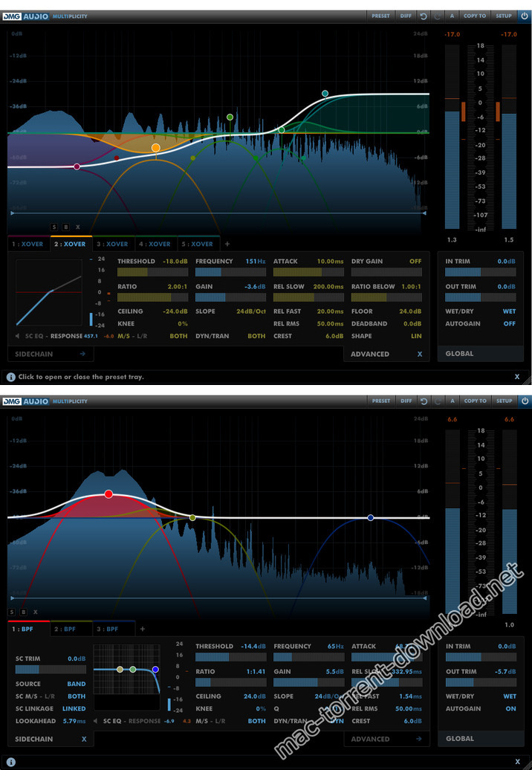Select teal band node on top graph curve
This screenshot has width=532, height=770.
click(325, 94)
